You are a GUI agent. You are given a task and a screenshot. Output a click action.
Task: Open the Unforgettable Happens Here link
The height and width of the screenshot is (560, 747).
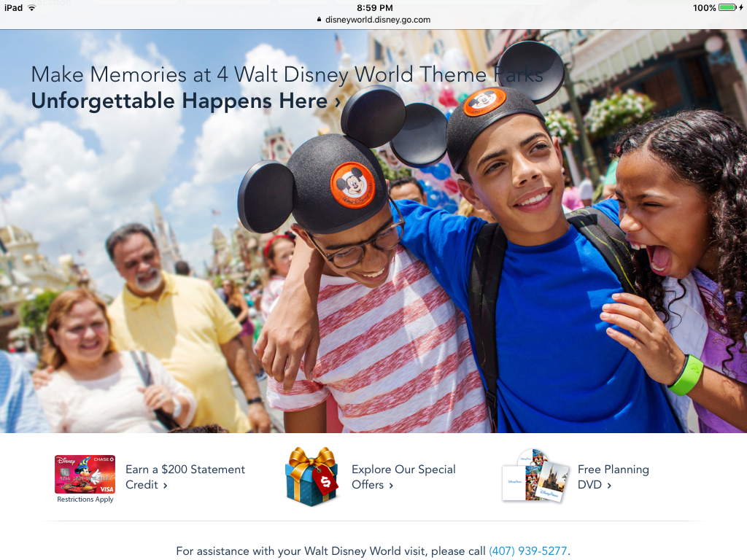coord(186,101)
